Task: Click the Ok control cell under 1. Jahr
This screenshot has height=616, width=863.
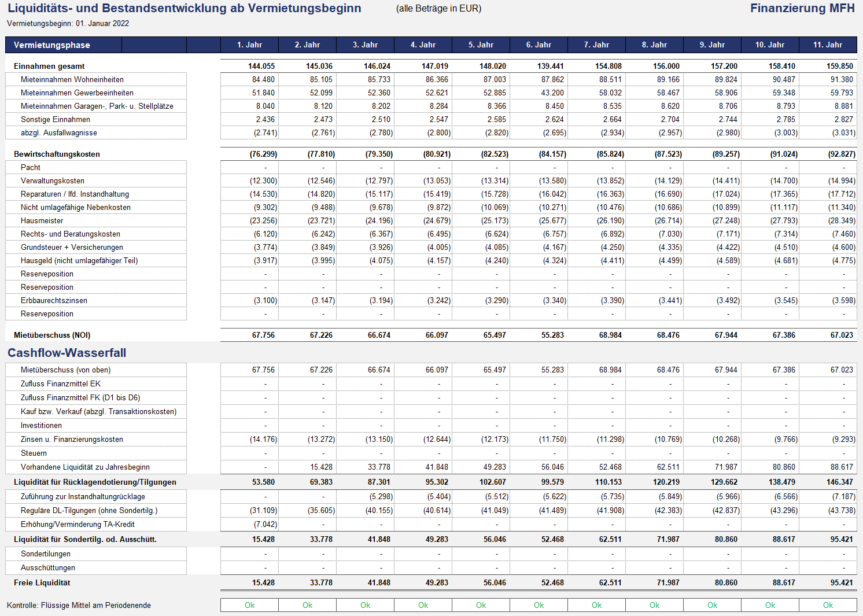Action: pos(249,605)
